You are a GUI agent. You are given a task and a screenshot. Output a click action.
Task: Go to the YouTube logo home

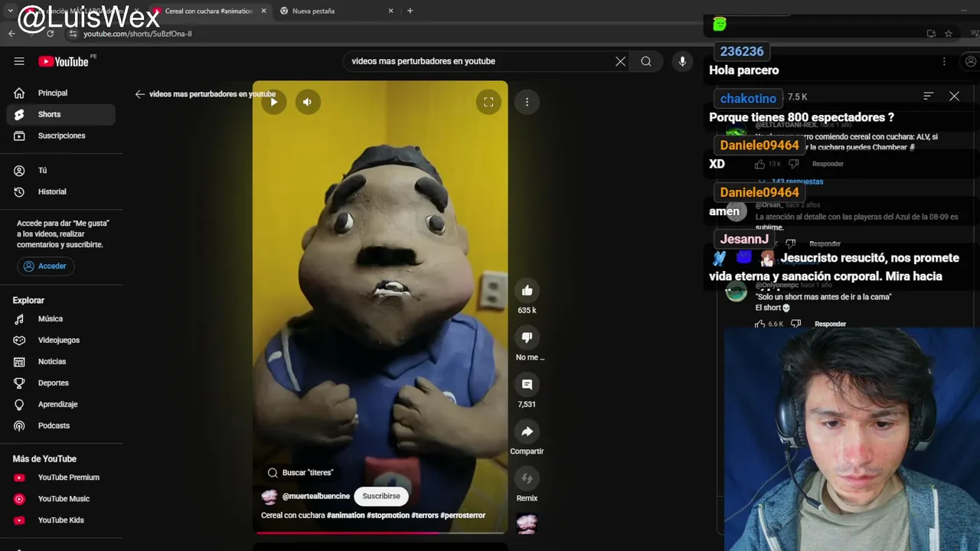64,61
